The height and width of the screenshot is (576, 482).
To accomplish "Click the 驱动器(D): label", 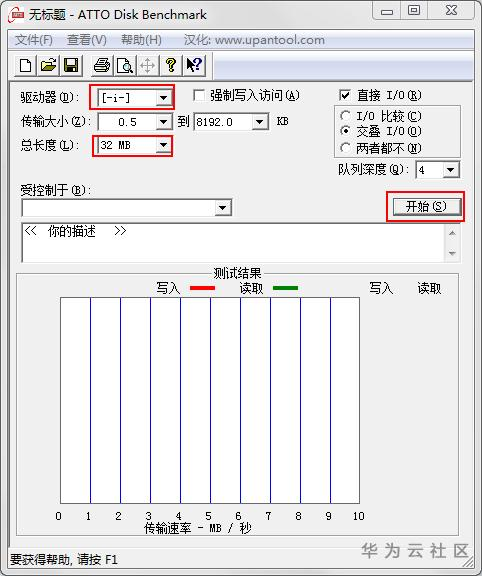I will click(x=50, y=98).
